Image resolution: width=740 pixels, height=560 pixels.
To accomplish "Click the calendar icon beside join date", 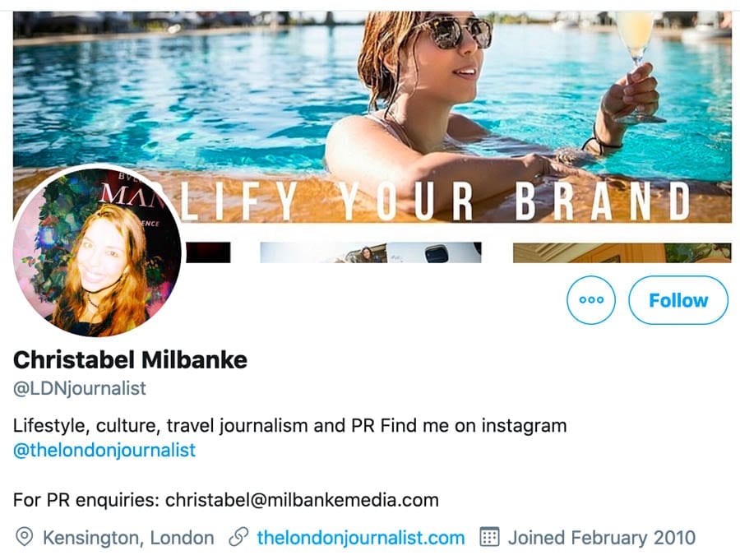I will [489, 538].
